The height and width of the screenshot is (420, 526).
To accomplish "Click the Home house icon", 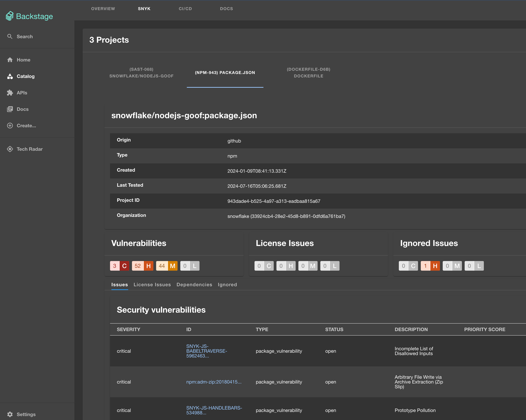I will click(x=10, y=60).
